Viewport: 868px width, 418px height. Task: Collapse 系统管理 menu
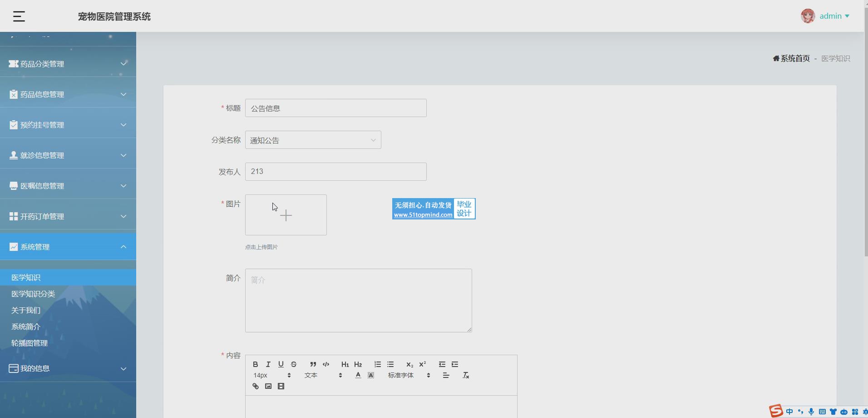pos(68,246)
